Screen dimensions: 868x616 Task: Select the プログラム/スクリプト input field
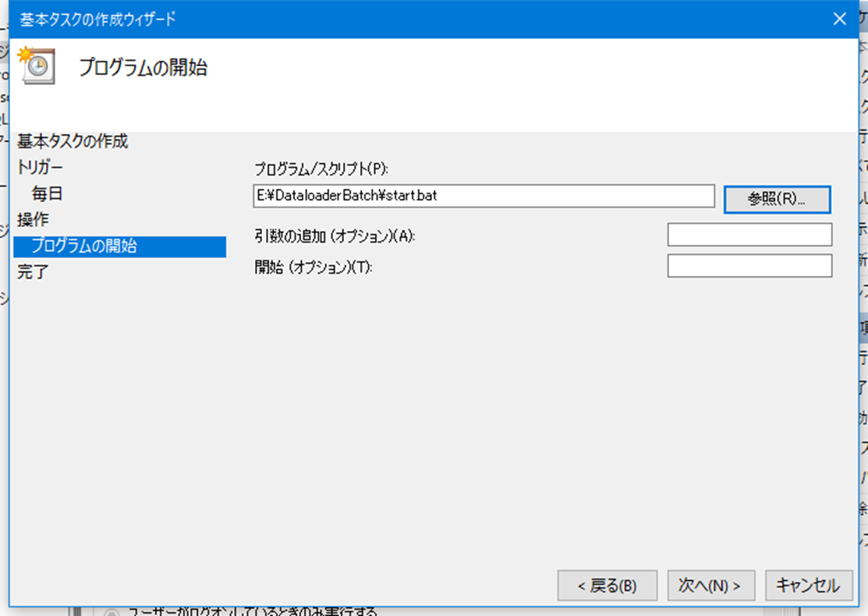pyautogui.click(x=484, y=196)
